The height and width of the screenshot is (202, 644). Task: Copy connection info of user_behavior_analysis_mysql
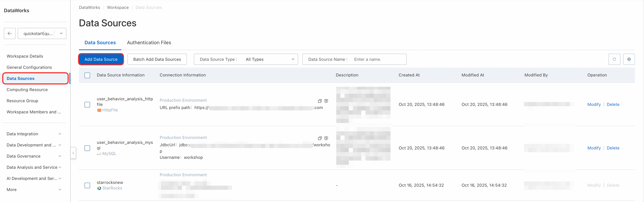pos(320,138)
